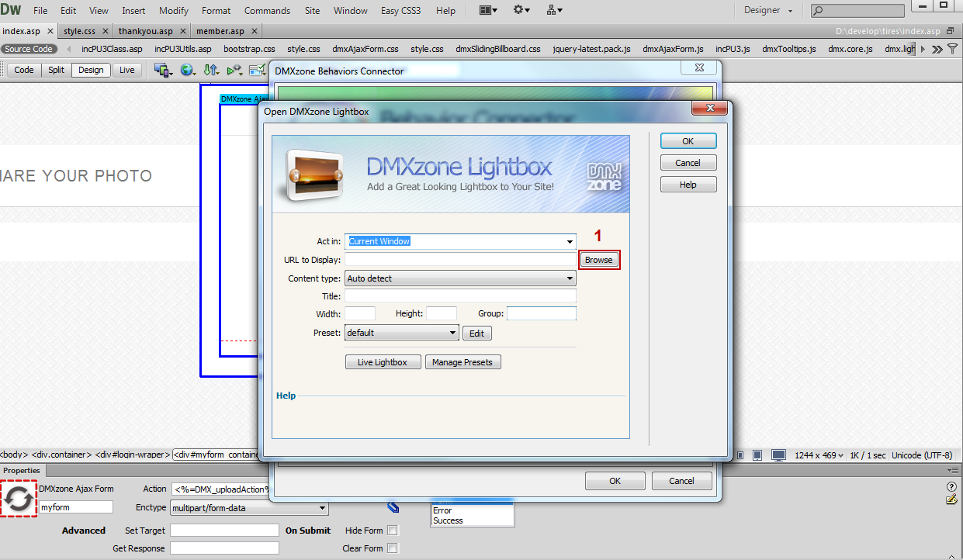This screenshot has width=963, height=560.
Task: Switch to the member.asp tab
Action: [x=220, y=31]
